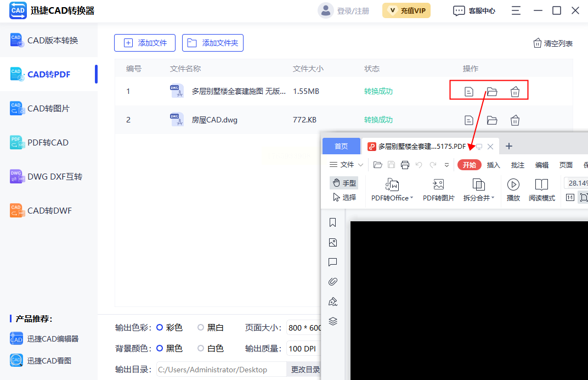Image resolution: width=588 pixels, height=380 pixels.
Task: Open 迅捷CAD看图 product recommendation
Action: coord(41,360)
